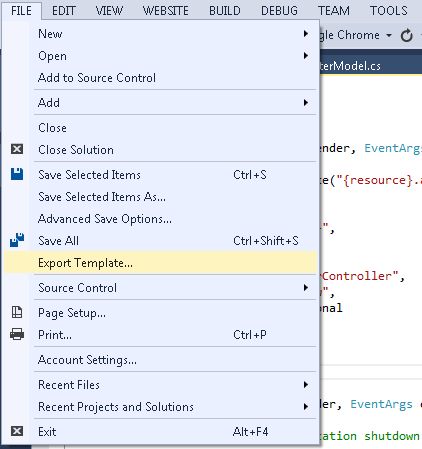Screen dimensions: 422x449
Task: Click the Alt+F4 shortcut text
Action: click(250, 432)
